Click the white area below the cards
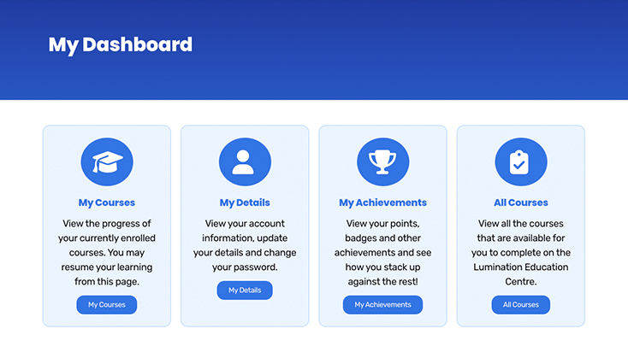The image size is (628, 364). point(314,346)
